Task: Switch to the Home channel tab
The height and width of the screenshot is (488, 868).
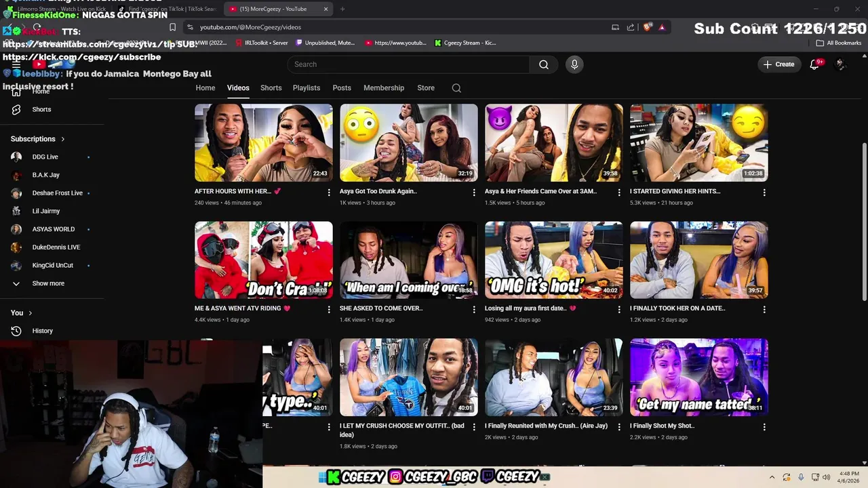Action: click(x=205, y=88)
